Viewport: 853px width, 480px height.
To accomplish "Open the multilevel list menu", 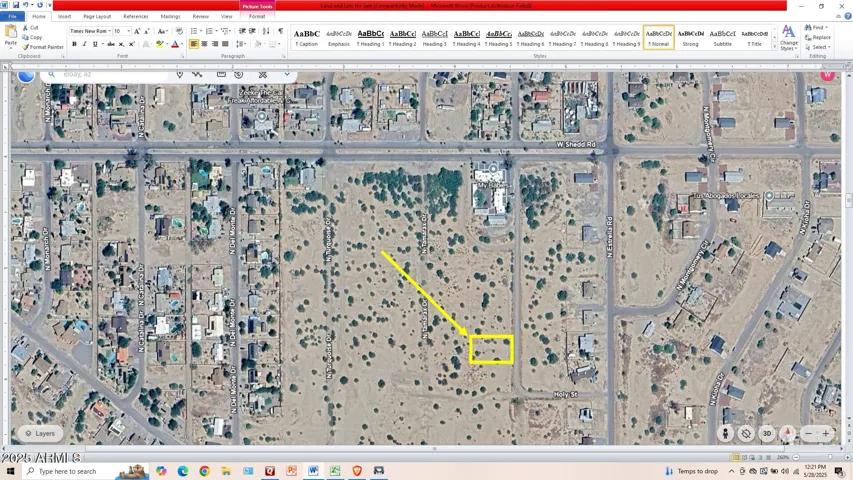I will pyautogui.click(x=226, y=31).
